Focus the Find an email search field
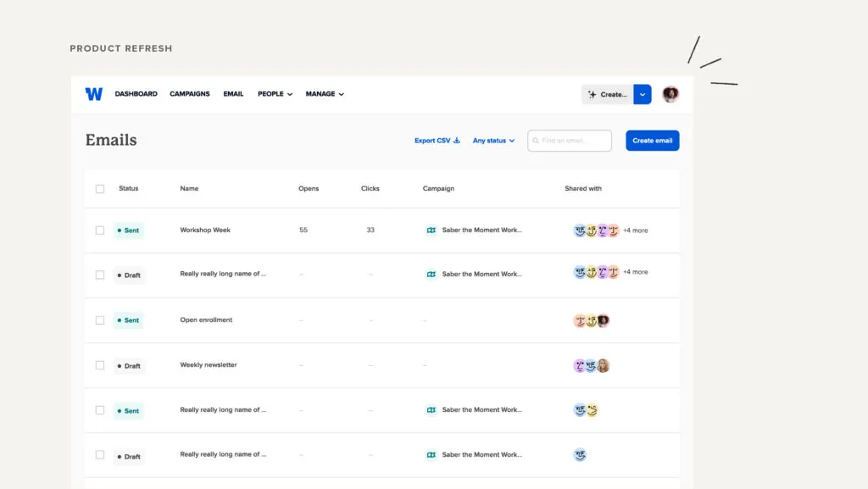 pyautogui.click(x=570, y=141)
